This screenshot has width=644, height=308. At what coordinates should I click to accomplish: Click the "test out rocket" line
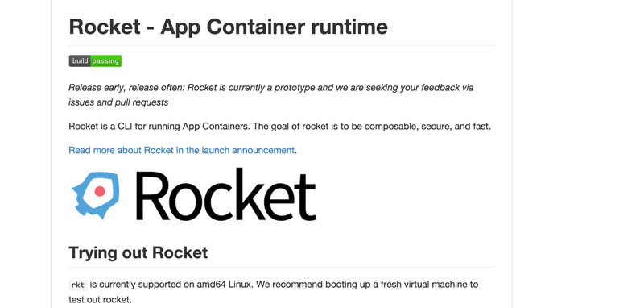click(100, 300)
